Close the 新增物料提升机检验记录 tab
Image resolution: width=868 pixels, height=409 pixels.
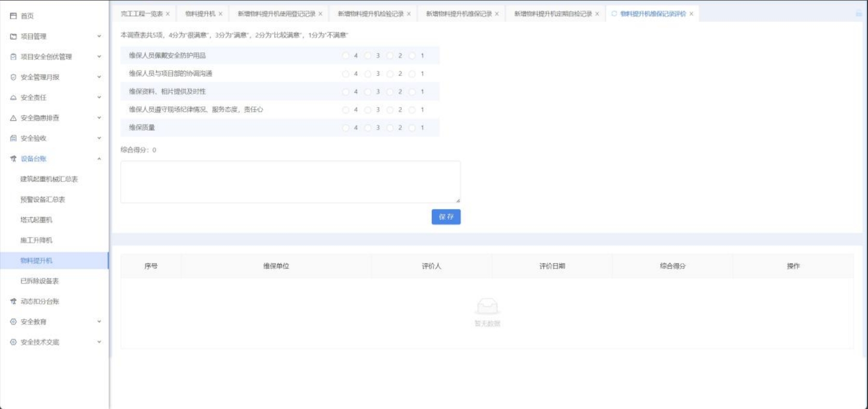tap(409, 14)
